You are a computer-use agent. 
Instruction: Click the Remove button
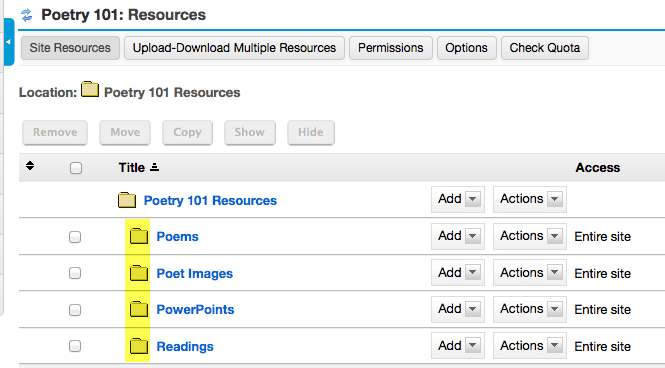point(55,132)
